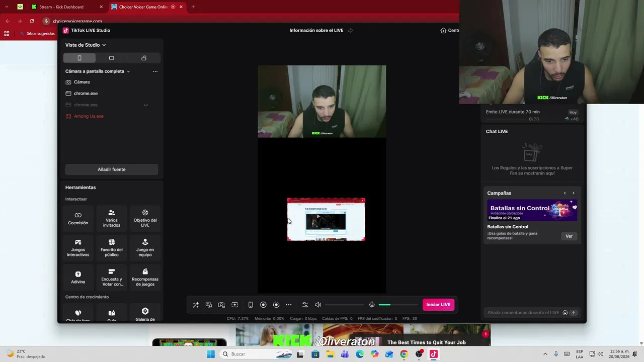Expand the Vista de Studio dropdown
Viewport: 644px width, 362px height.
click(86, 45)
